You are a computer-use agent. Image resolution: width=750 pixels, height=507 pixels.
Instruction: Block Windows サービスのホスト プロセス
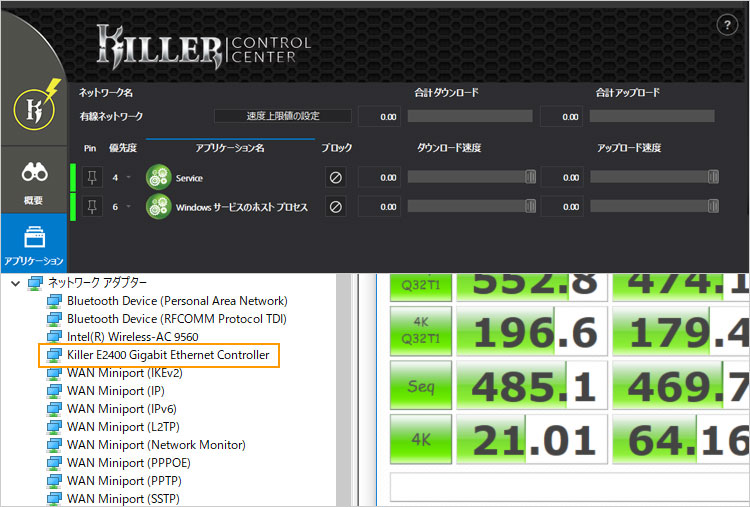point(337,207)
